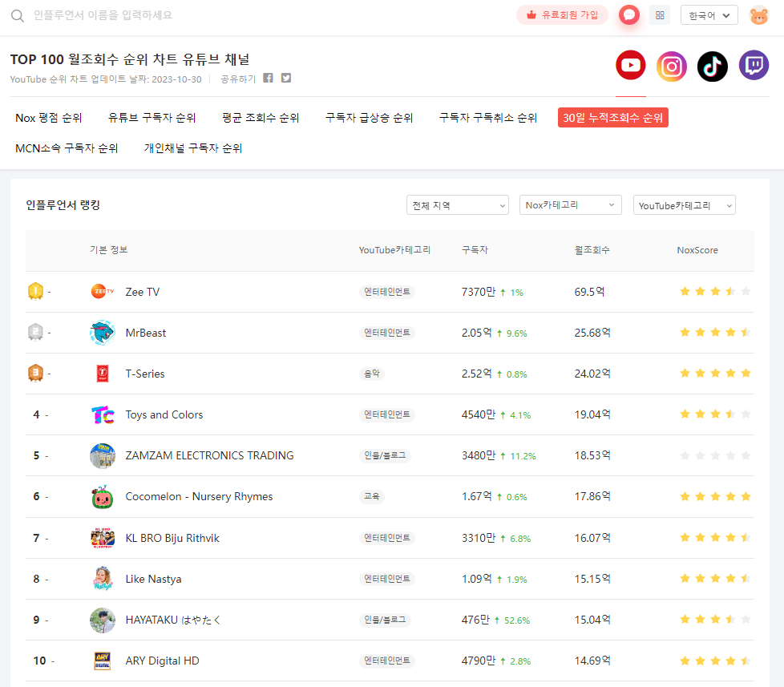Click Zee TV 69.5억 monthly views
Screen dimensions: 784x687
click(589, 292)
